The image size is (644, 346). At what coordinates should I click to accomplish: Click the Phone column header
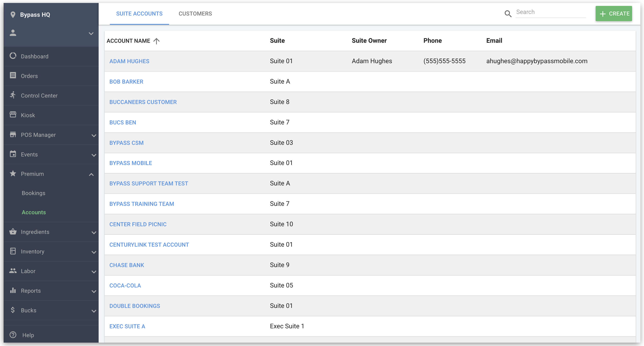click(432, 40)
